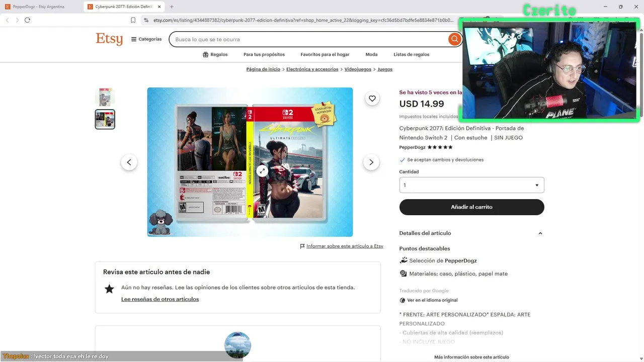Click the bookmark icon in address bar

[133, 20]
